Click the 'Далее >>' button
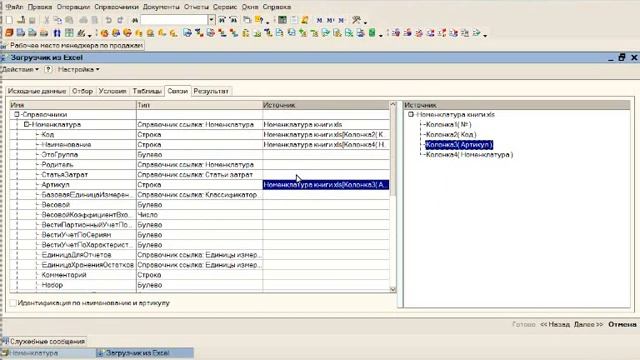This screenshot has width=640, height=360. (x=588, y=324)
